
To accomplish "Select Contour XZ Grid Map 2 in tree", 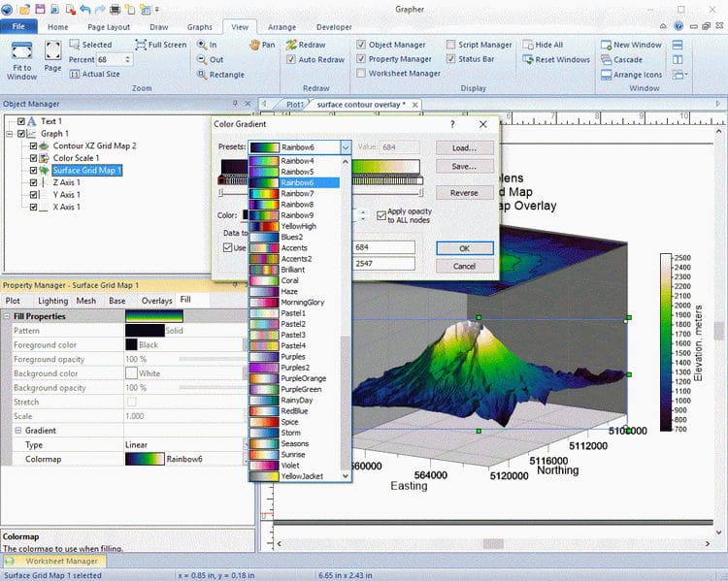I will coord(94,145).
